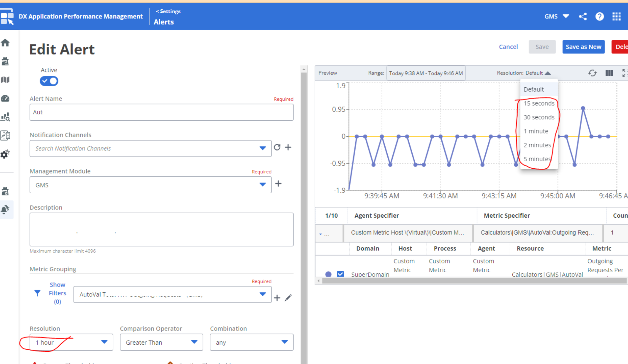This screenshot has height=364, width=628.
Task: Select 15 seconds resolution option
Action: click(539, 103)
